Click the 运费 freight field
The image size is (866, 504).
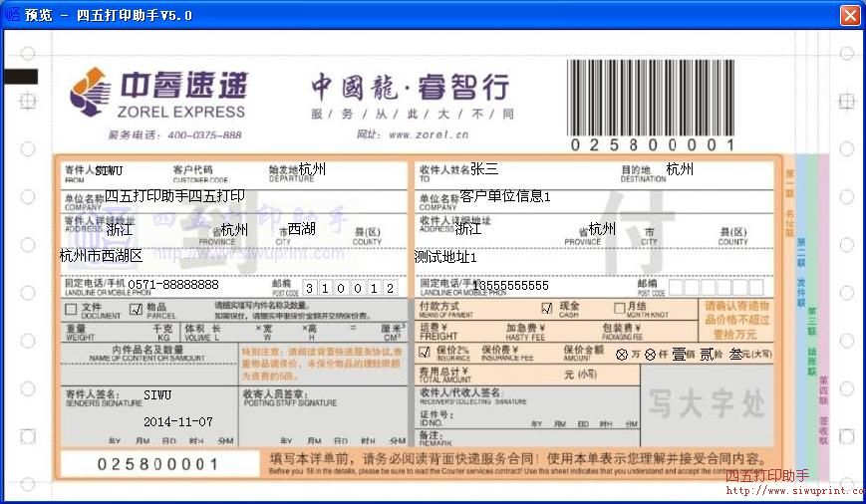[x=458, y=332]
